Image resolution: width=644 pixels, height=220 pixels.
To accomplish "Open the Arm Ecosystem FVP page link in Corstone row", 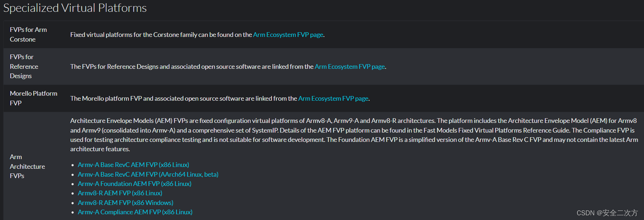I will (288, 34).
